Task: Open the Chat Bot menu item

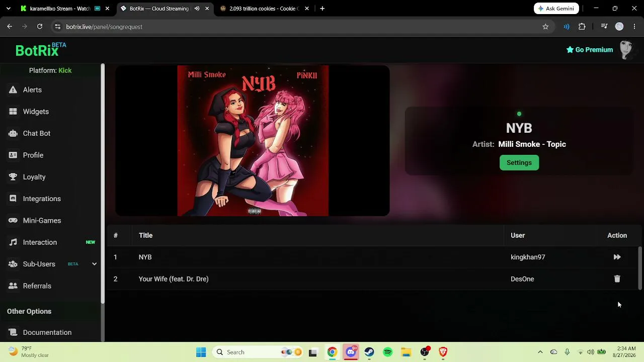Action: pos(37,133)
